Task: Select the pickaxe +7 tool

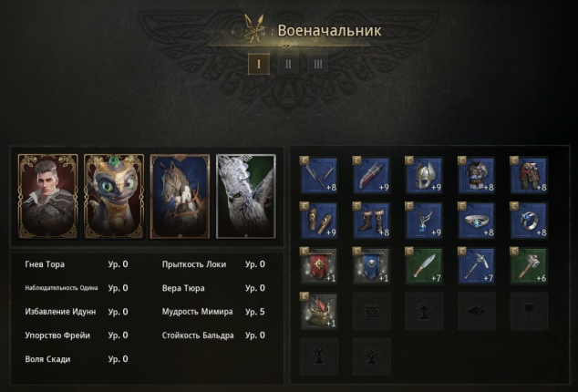Action: click(x=476, y=266)
